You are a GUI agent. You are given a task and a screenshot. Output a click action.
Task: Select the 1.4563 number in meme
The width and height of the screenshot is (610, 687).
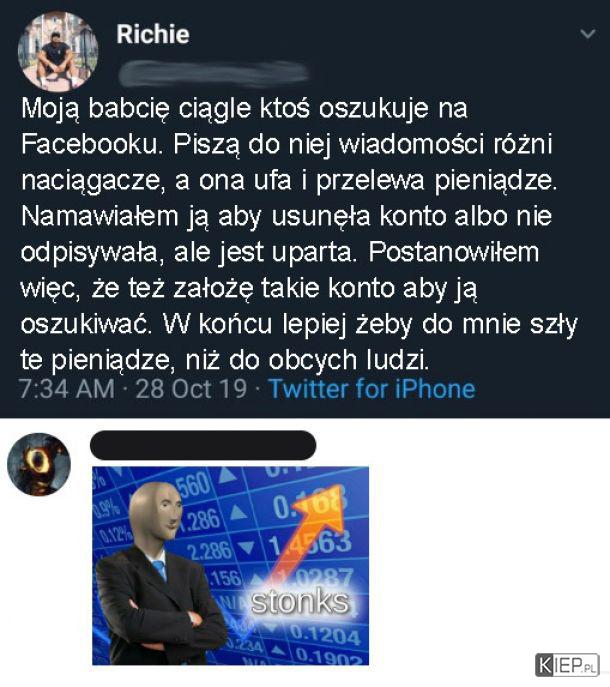(310, 544)
